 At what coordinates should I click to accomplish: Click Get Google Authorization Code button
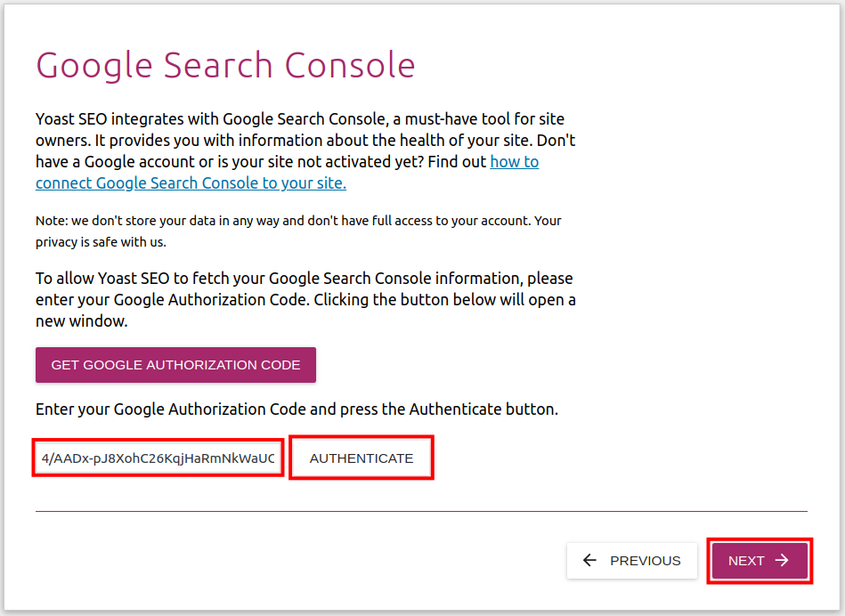pyautogui.click(x=175, y=365)
